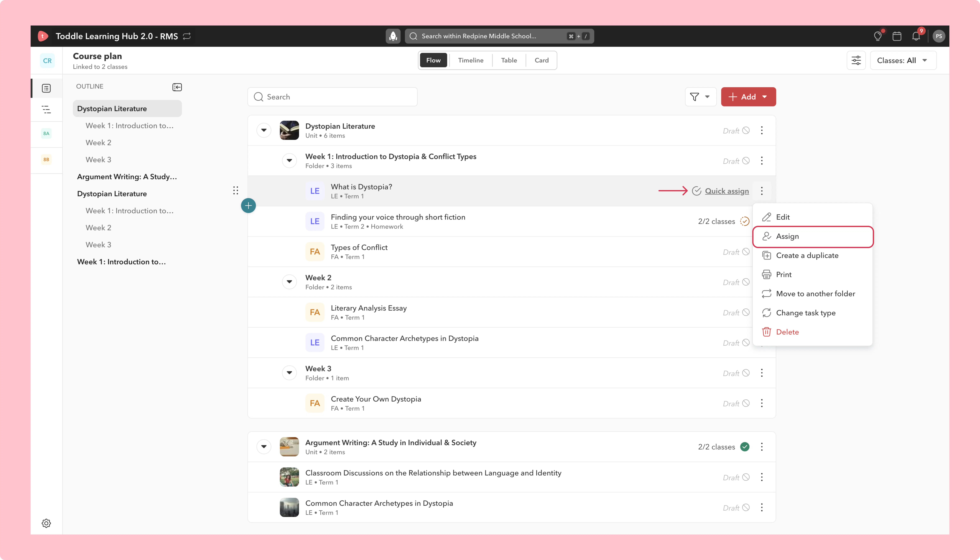Collapse the Week 2 folder
The width and height of the screenshot is (980, 560).
click(x=289, y=282)
